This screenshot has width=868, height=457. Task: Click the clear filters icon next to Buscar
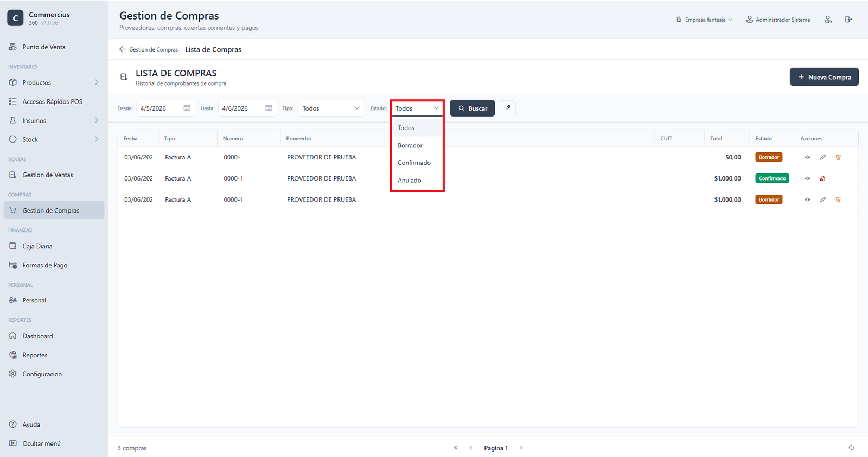507,108
